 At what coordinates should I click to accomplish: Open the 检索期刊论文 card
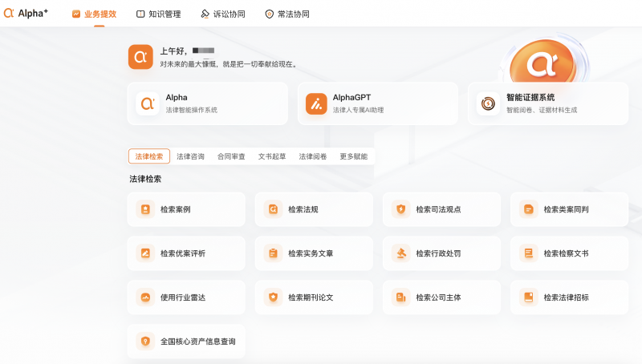[314, 297]
